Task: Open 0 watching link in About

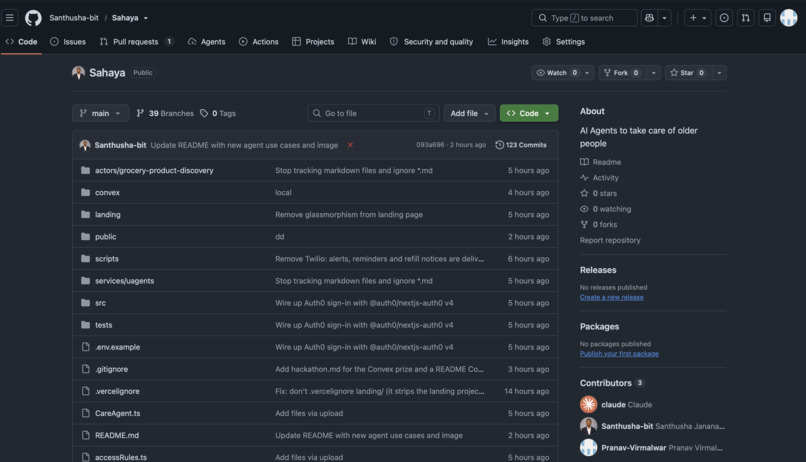Action: tap(606, 209)
